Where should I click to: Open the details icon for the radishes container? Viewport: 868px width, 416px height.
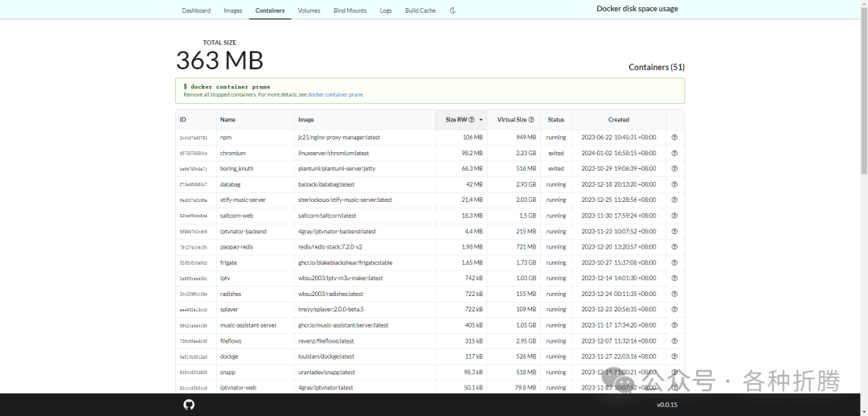(674, 294)
